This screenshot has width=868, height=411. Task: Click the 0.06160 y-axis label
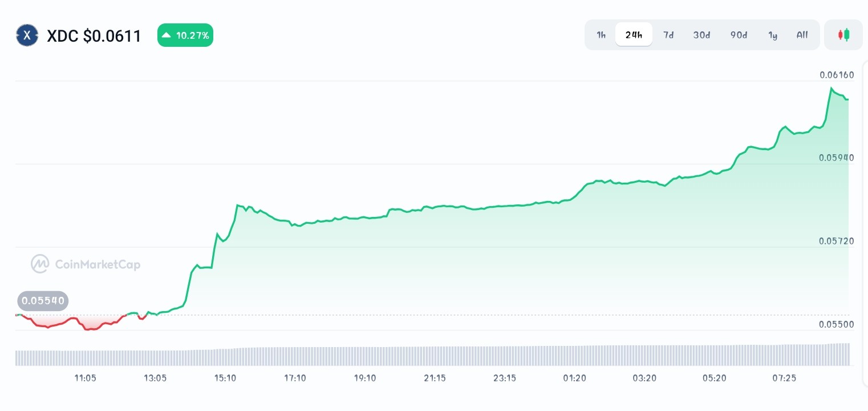[837, 75]
